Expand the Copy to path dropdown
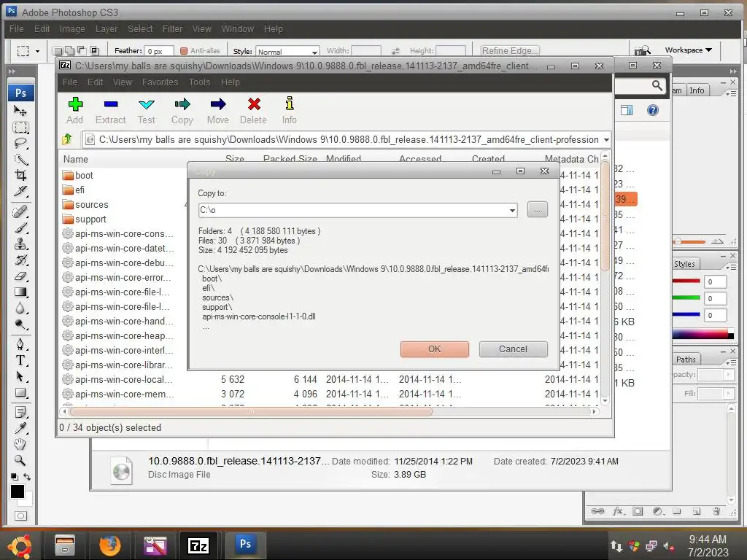The height and width of the screenshot is (560, 747). click(x=512, y=210)
